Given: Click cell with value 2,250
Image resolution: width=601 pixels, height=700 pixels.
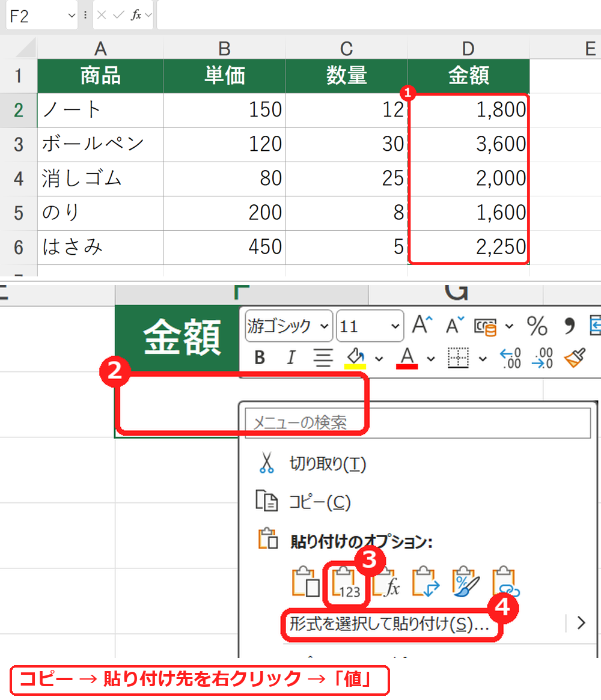Looking at the screenshot, I should pos(468,248).
